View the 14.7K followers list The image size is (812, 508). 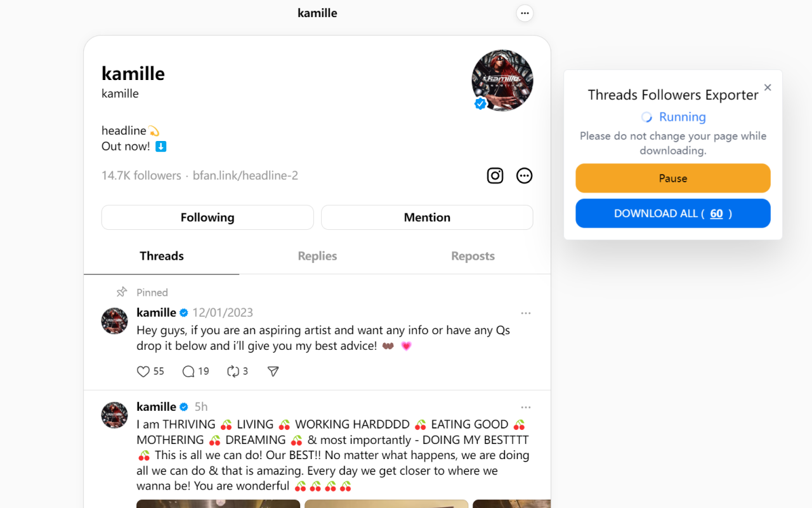click(x=141, y=176)
